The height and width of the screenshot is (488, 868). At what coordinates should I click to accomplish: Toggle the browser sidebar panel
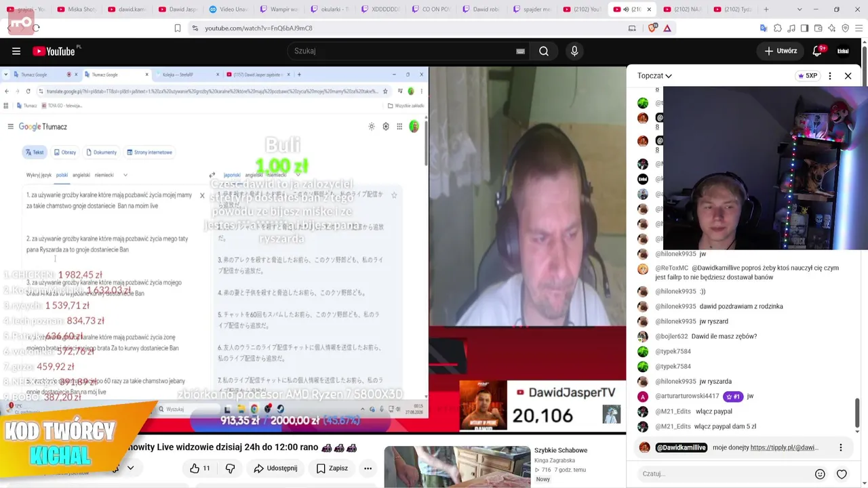[804, 28]
